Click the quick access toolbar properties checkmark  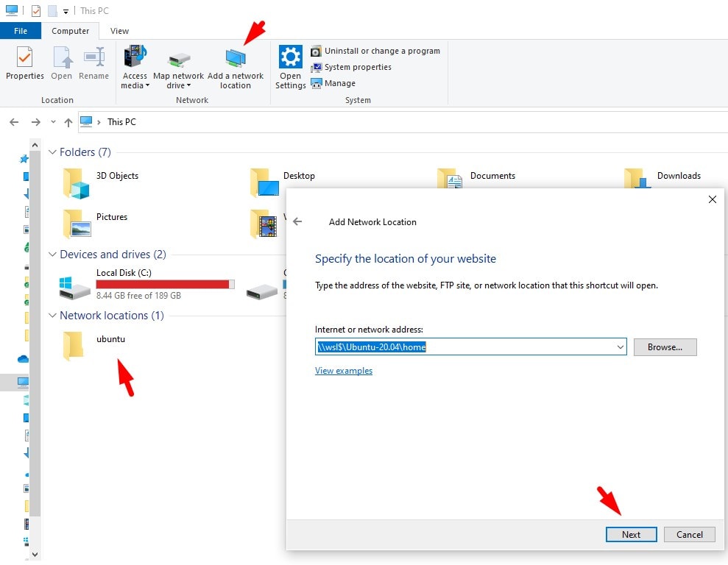[36, 11]
